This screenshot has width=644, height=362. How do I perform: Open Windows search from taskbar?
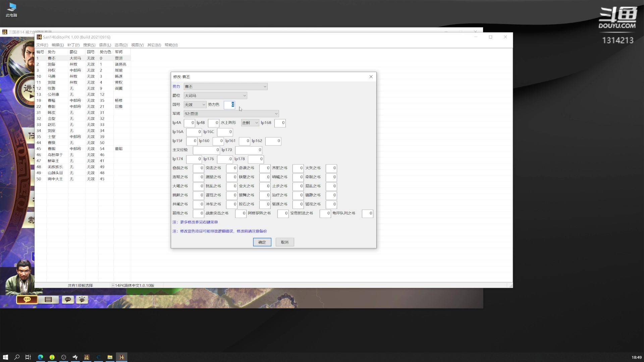pyautogui.click(x=17, y=357)
